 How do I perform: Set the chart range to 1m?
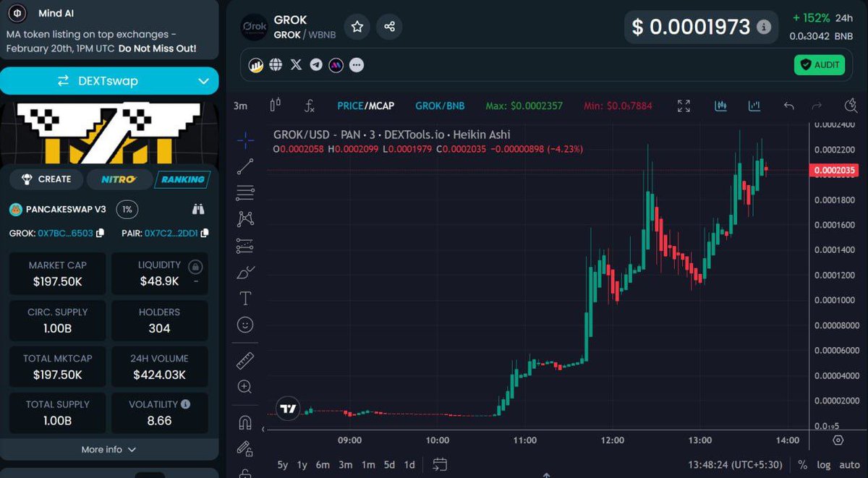pos(368,465)
